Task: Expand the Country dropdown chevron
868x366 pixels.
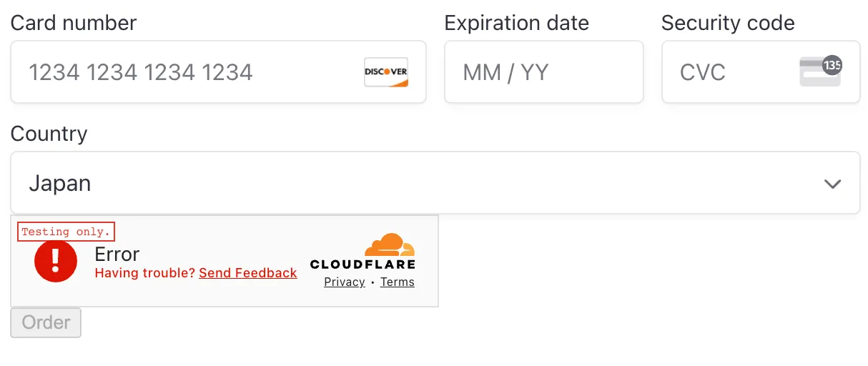Action: [x=832, y=184]
